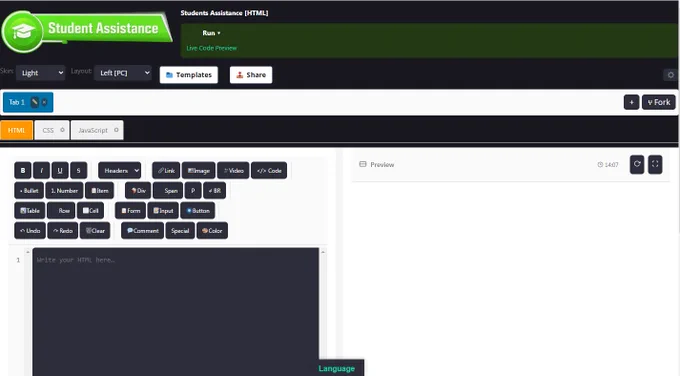Apply italic formatting with I button
The height and width of the screenshot is (376, 680).
[42, 170]
